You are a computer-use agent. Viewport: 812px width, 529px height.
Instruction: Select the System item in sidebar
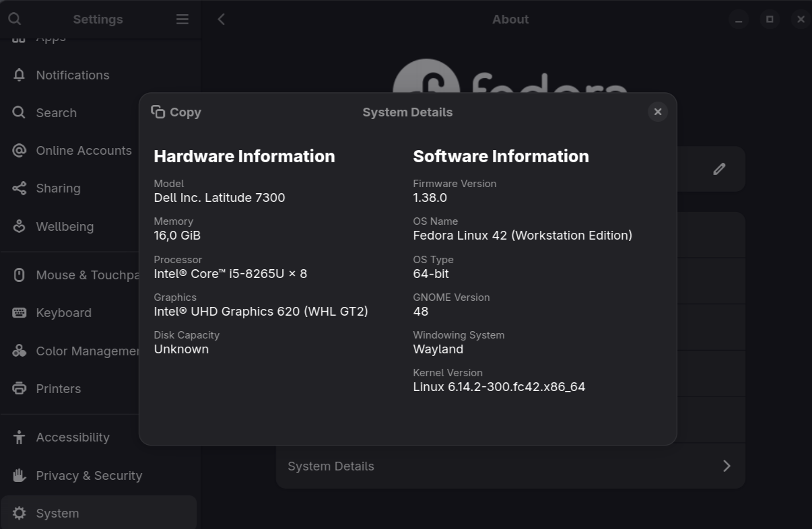click(x=57, y=514)
